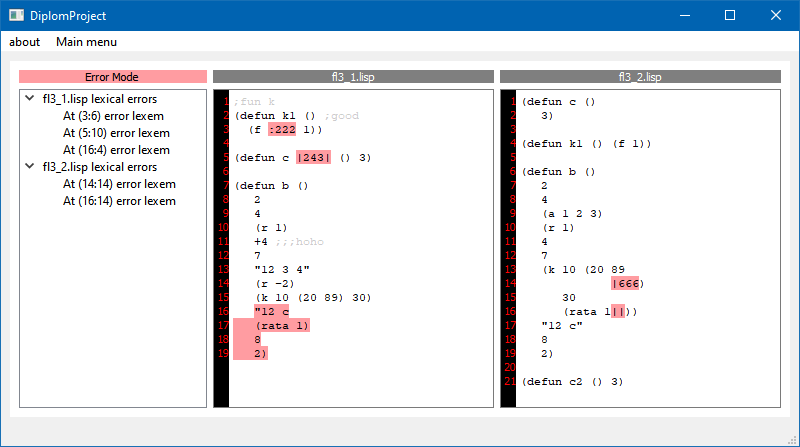Click the fl3_1.lisp file header
800x447 pixels.
click(353, 77)
